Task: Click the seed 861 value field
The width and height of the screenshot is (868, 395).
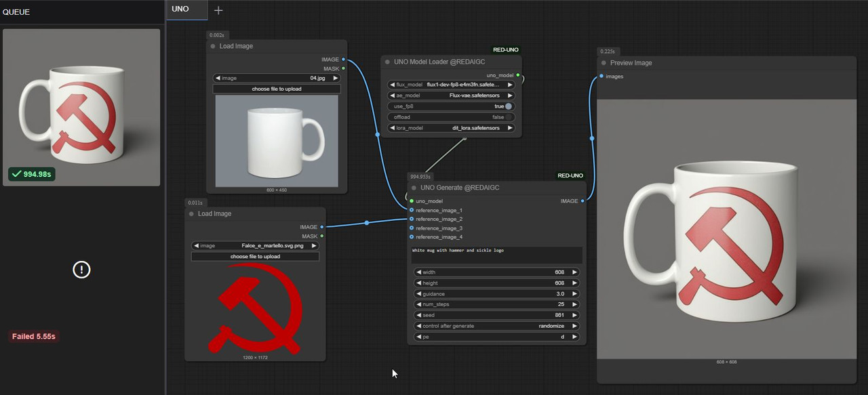Action: 496,315
